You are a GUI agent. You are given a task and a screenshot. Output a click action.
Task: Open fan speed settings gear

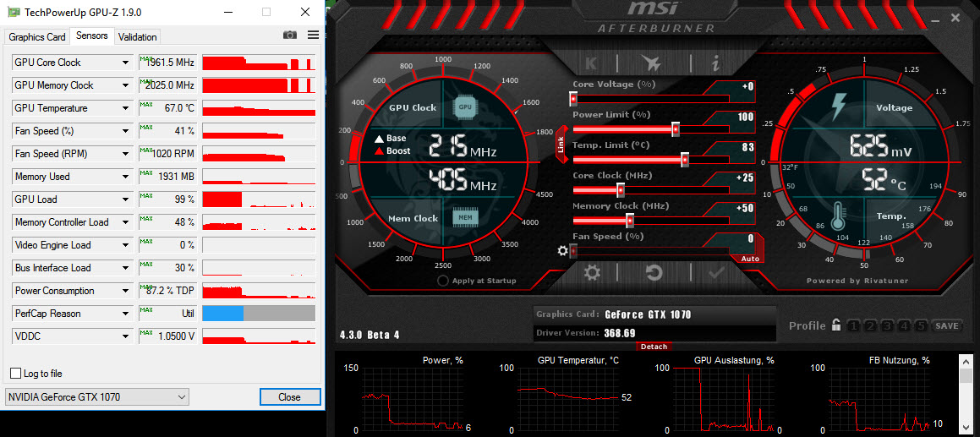coord(562,251)
